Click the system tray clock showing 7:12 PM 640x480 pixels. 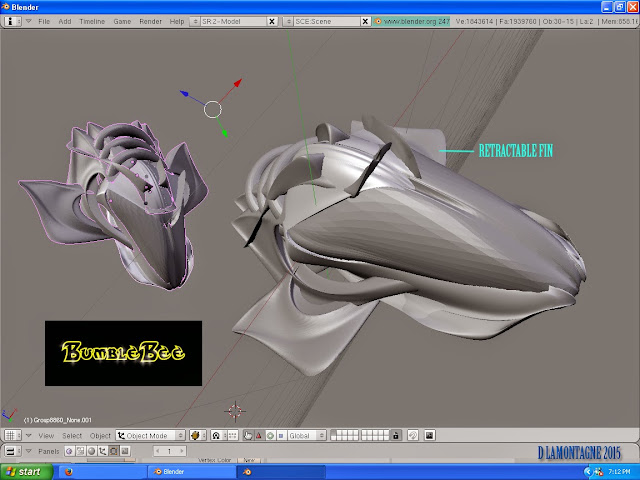619,472
